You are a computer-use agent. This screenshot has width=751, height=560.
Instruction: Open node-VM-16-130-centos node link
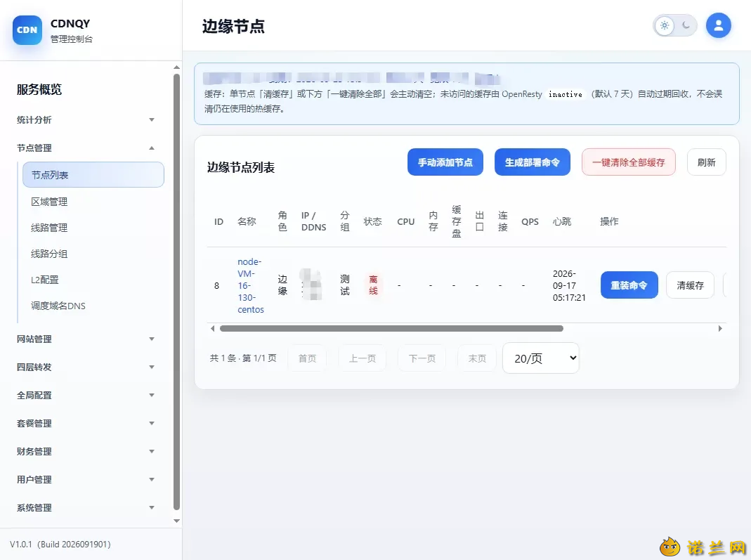[251, 285]
